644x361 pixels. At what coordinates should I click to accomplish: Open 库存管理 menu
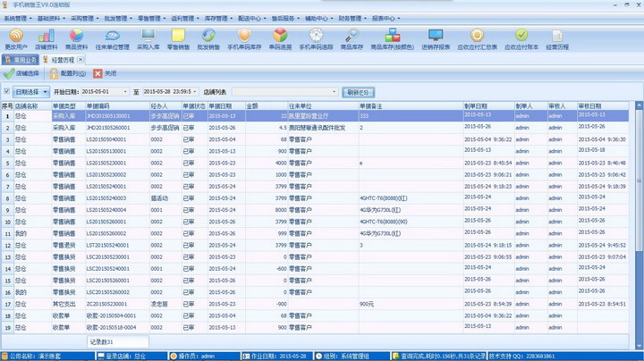[x=218, y=19]
